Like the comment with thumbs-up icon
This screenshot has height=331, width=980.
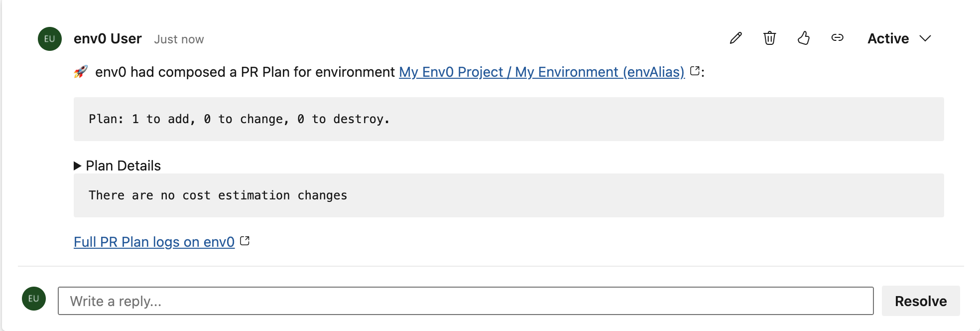[803, 38]
